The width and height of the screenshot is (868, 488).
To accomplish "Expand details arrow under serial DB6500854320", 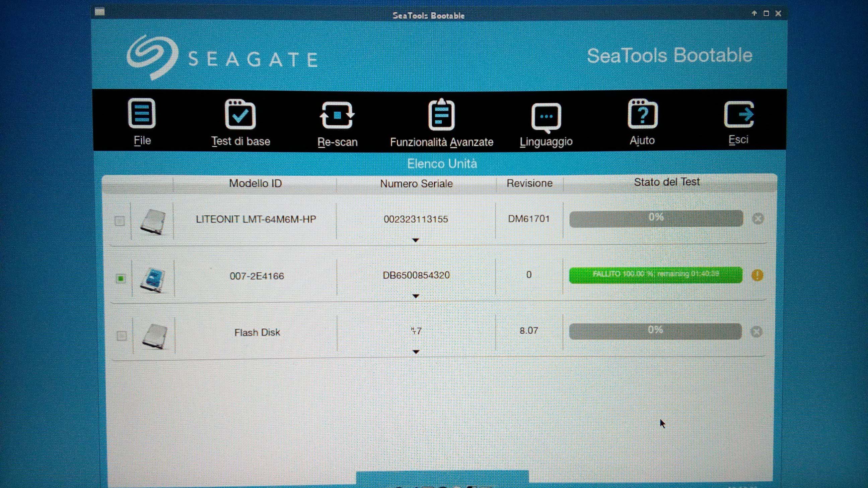I will coord(416,296).
